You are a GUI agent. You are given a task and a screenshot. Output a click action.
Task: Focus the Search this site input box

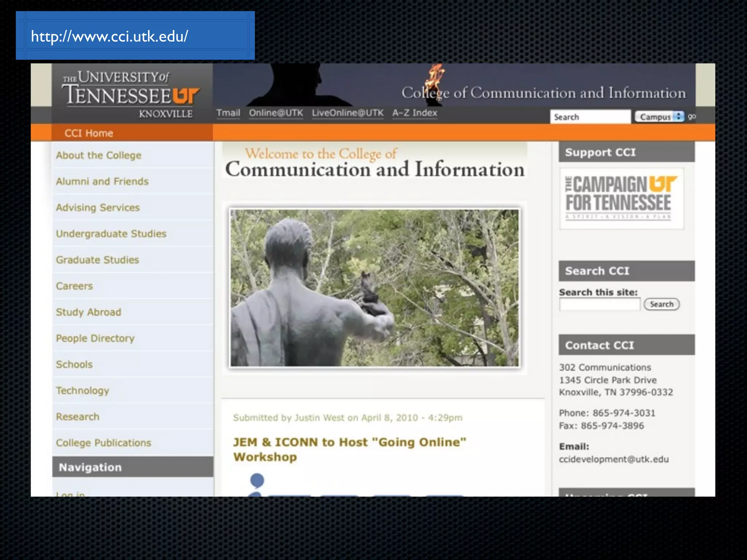click(600, 304)
